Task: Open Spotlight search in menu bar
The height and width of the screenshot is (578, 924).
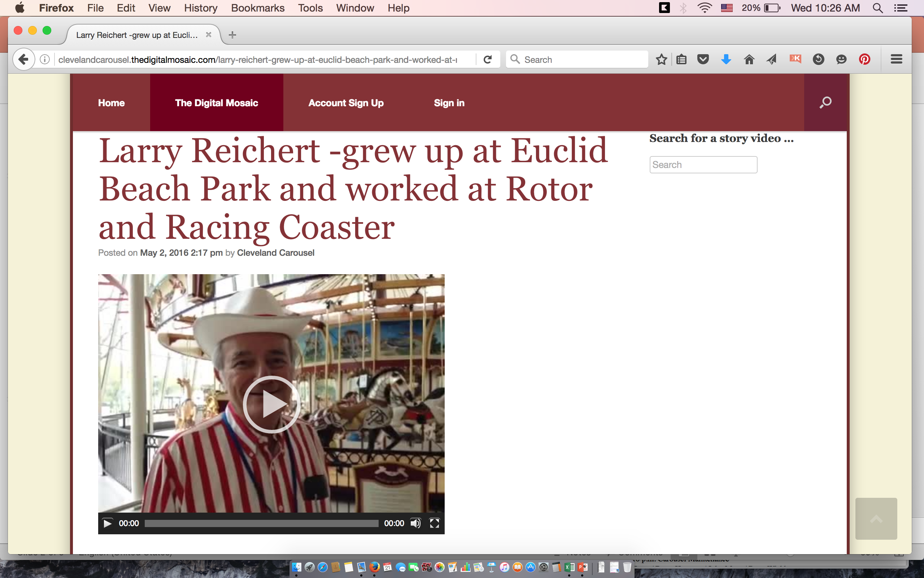Action: point(877,8)
